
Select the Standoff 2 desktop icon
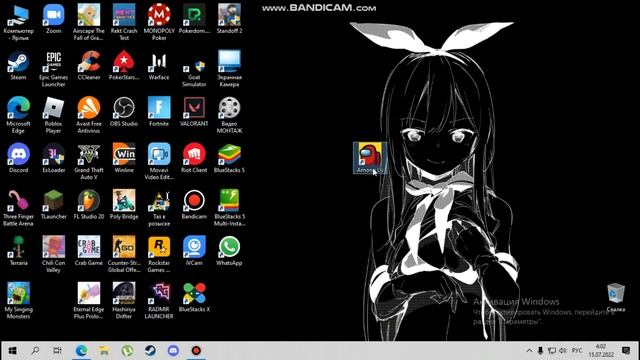(229, 19)
